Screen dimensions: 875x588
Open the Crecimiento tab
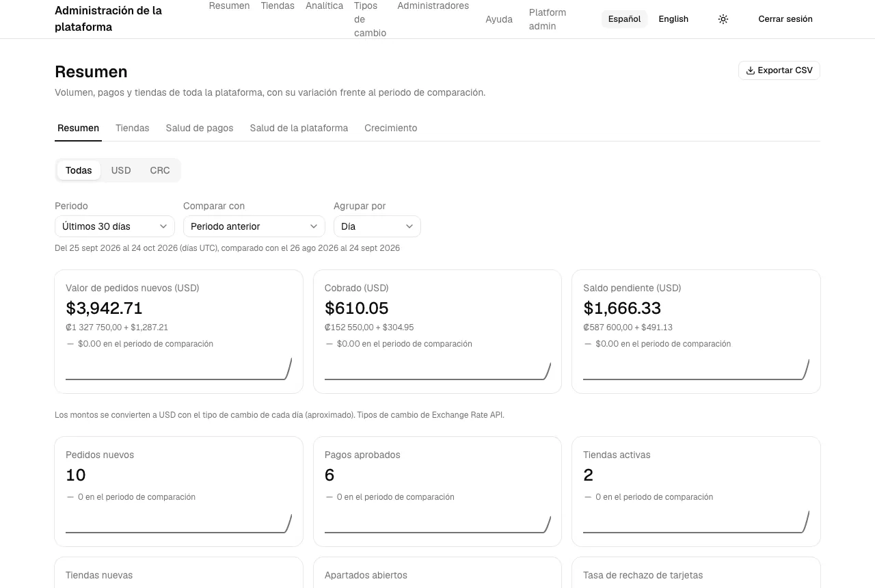[390, 128]
